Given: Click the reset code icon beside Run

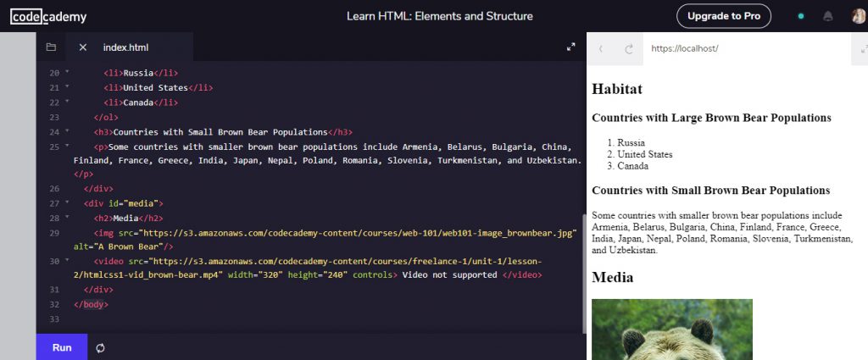Looking at the screenshot, I should pos(100,347).
